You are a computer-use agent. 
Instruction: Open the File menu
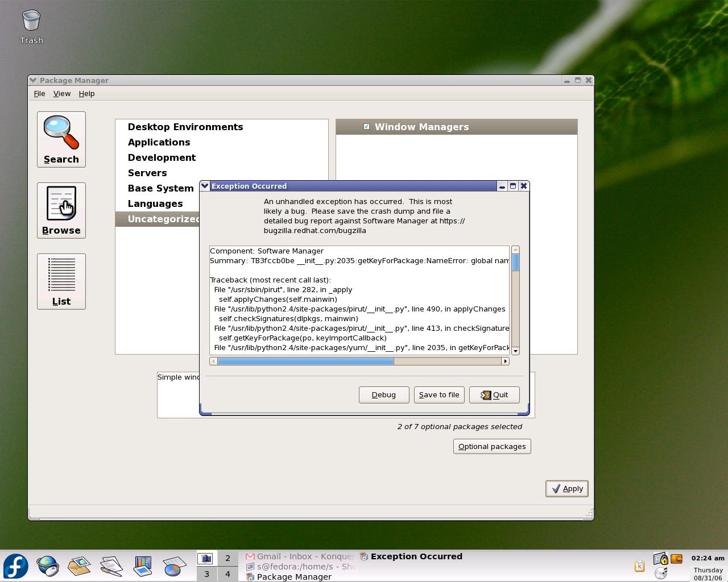(x=39, y=94)
